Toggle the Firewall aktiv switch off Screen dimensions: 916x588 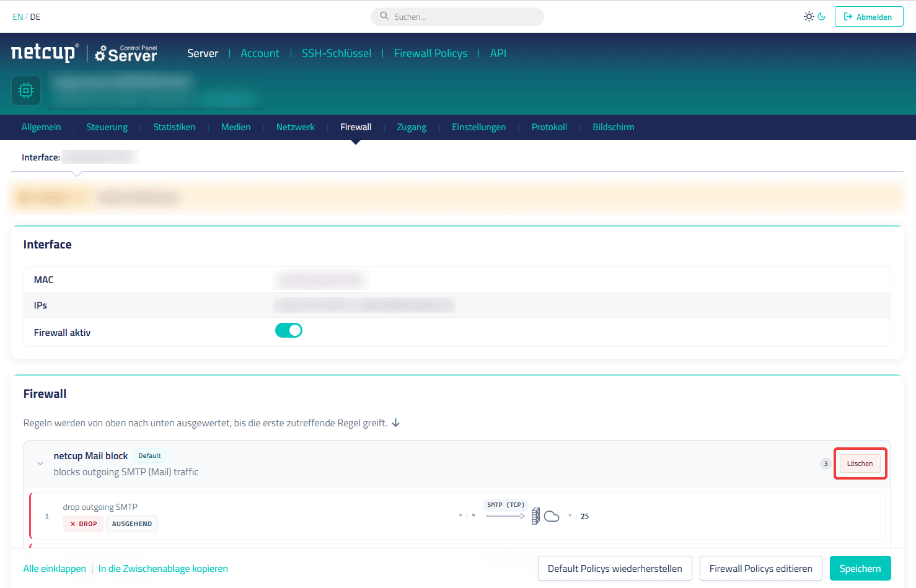289,331
